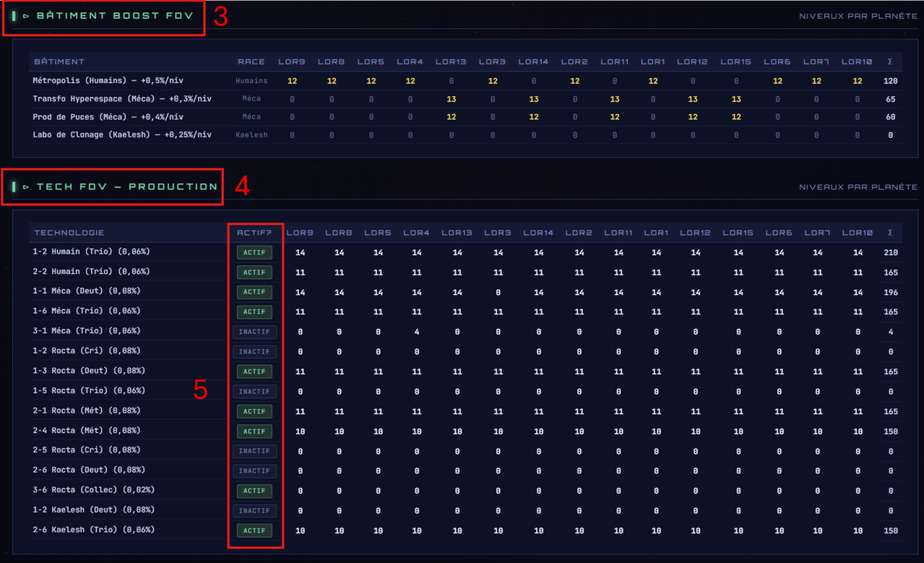Select the 2-6 Kaelesh (Trio) (0,06%) row label

click(x=94, y=529)
